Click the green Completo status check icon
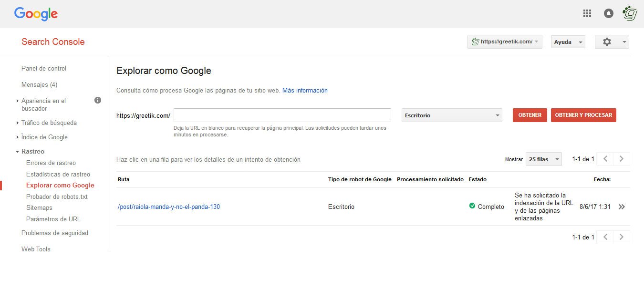This screenshot has height=300, width=644. 472,206
